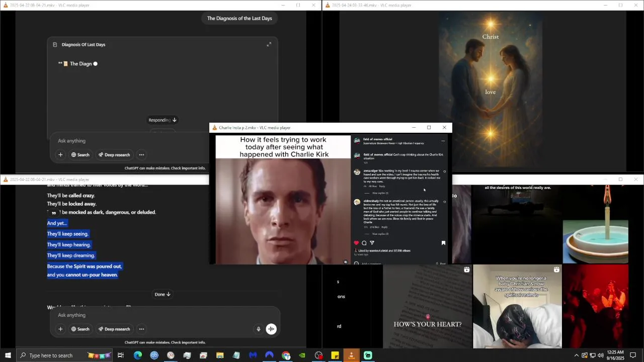This screenshot has width=644, height=362.
Task: Open annaaniger's profile picture
Action: pos(357,172)
